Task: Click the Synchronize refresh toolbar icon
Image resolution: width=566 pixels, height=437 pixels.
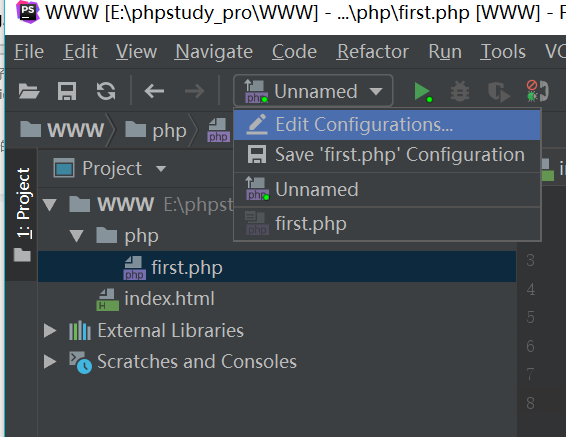Action: 106,91
